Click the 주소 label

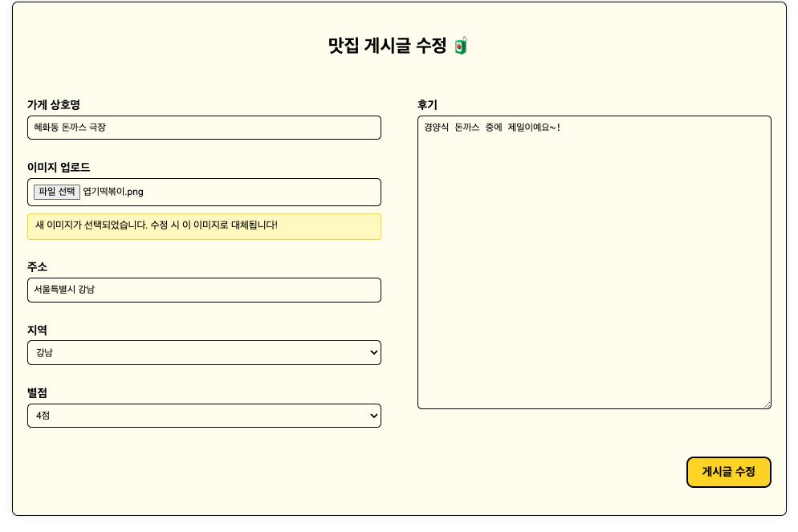click(37, 267)
